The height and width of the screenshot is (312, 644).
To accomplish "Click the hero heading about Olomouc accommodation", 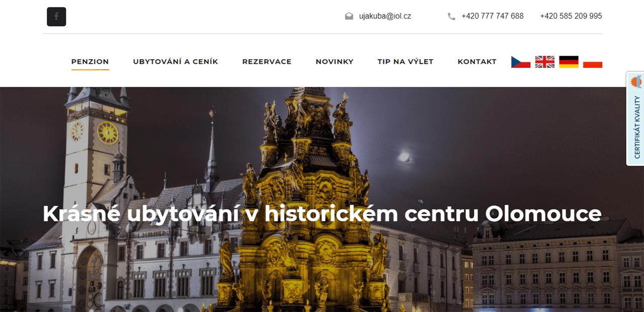I will tap(322, 214).
